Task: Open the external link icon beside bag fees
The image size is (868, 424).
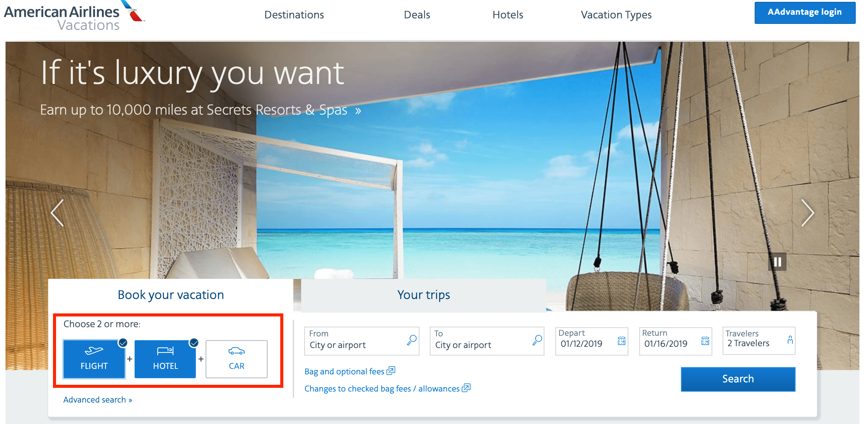Action: coord(391,371)
